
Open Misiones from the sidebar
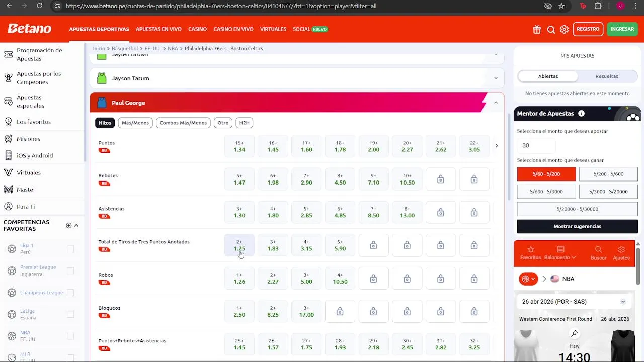[28, 139]
